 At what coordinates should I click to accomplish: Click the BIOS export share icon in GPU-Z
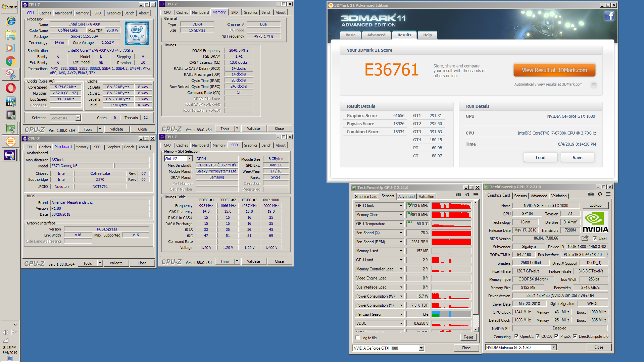(x=585, y=238)
